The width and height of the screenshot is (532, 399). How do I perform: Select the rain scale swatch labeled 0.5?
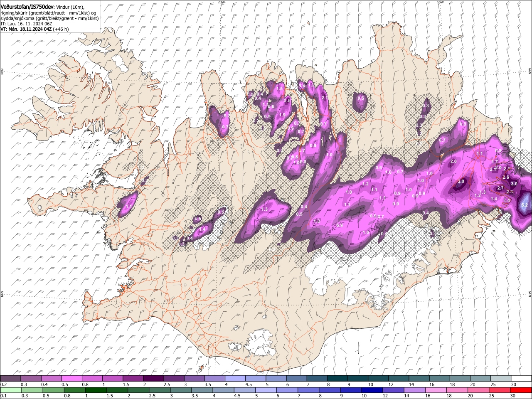(53, 390)
